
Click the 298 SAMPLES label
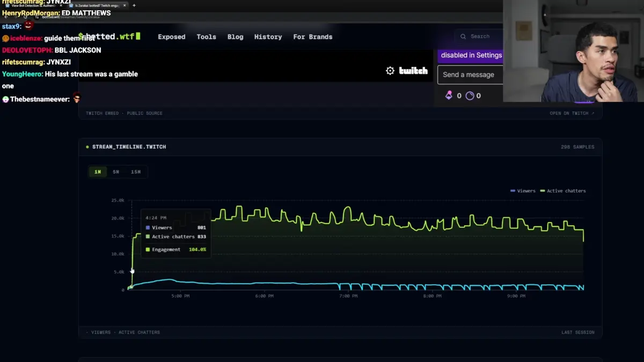577,147
